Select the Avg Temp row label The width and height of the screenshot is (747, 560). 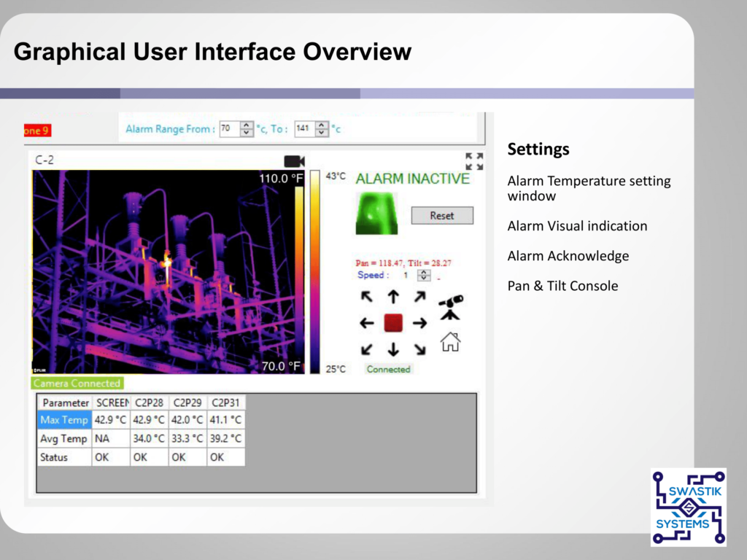[x=65, y=438]
